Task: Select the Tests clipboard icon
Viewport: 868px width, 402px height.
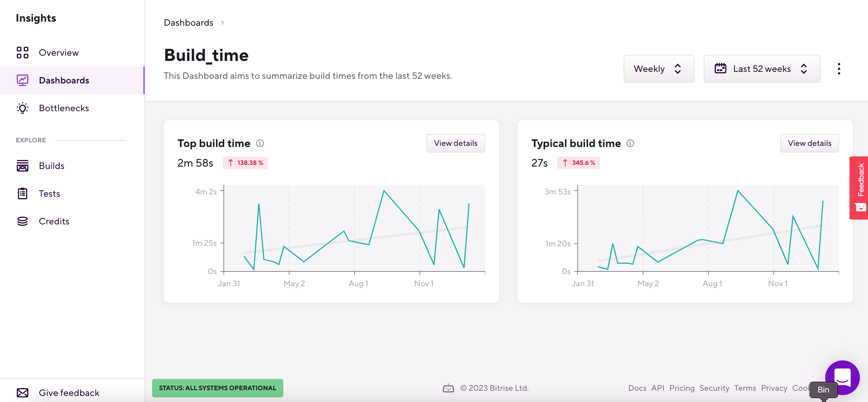Action: (x=22, y=193)
